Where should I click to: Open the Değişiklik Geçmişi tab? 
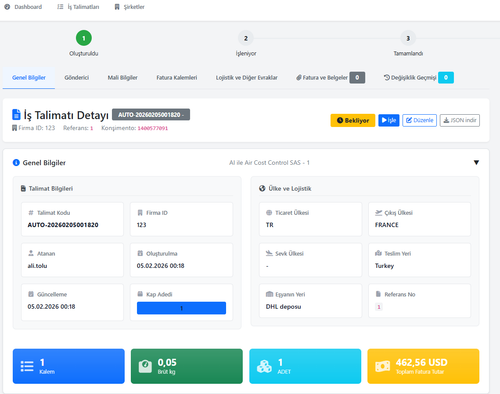point(418,78)
